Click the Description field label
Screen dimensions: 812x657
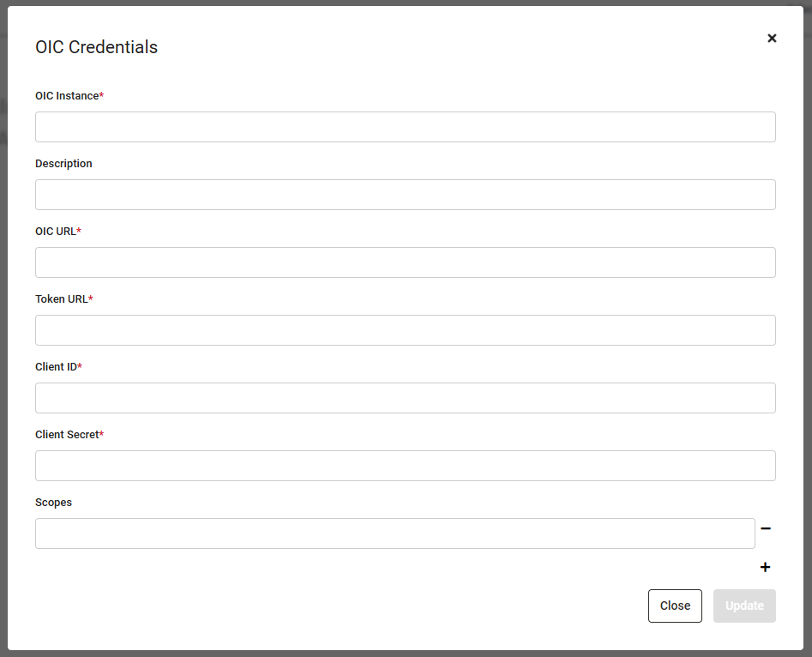63,164
